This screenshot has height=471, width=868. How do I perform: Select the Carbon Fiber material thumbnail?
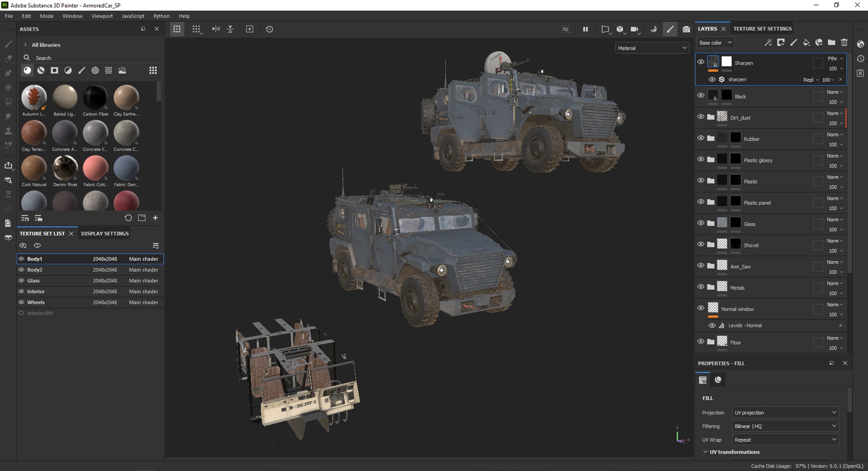coord(95,97)
